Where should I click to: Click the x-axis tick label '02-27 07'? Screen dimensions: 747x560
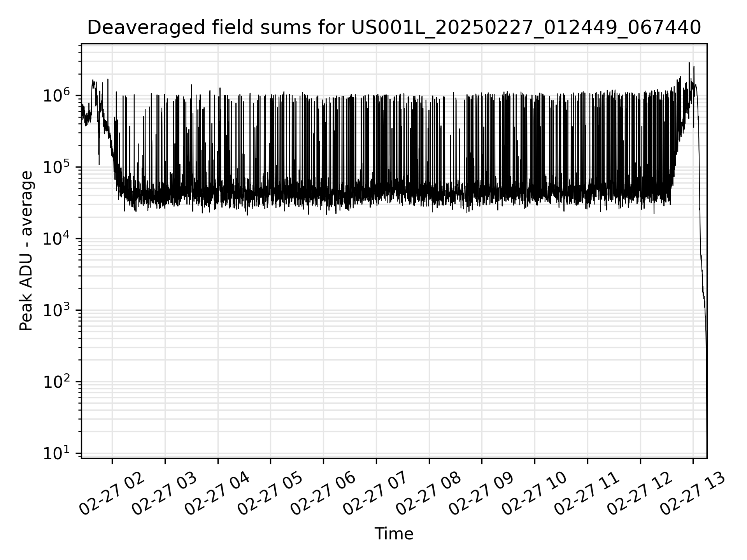click(376, 494)
